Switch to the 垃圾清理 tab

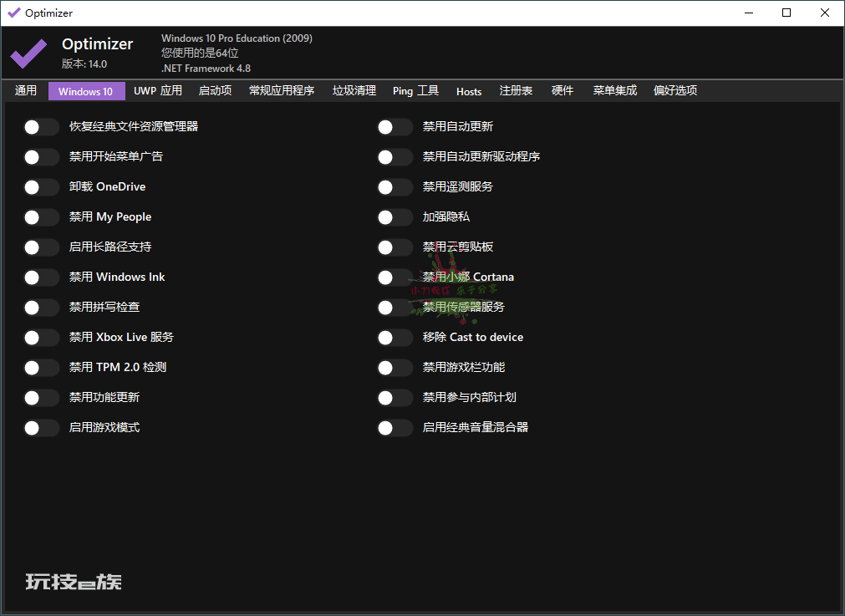click(354, 90)
